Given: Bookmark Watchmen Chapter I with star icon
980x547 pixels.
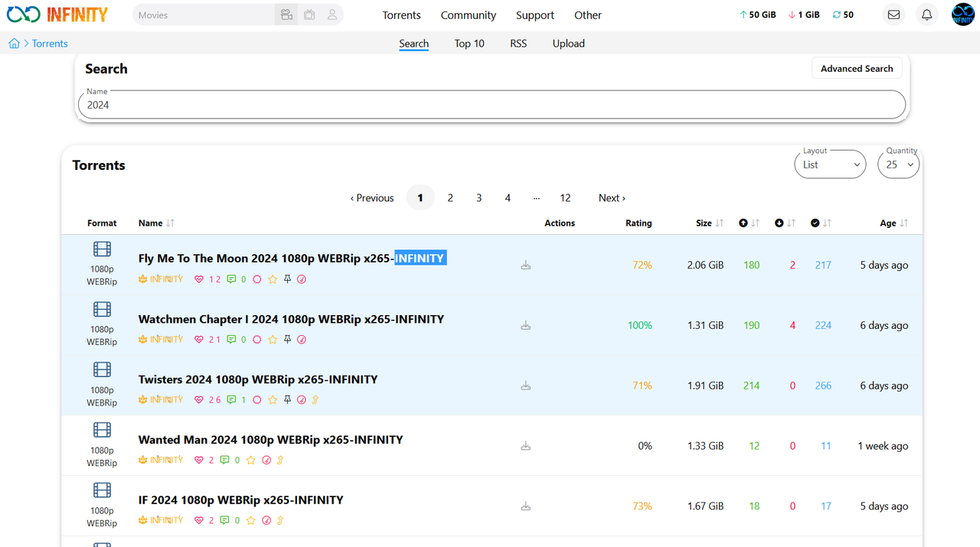Looking at the screenshot, I should 273,340.
